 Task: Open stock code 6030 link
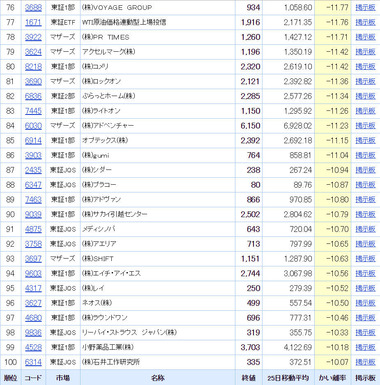(33, 126)
